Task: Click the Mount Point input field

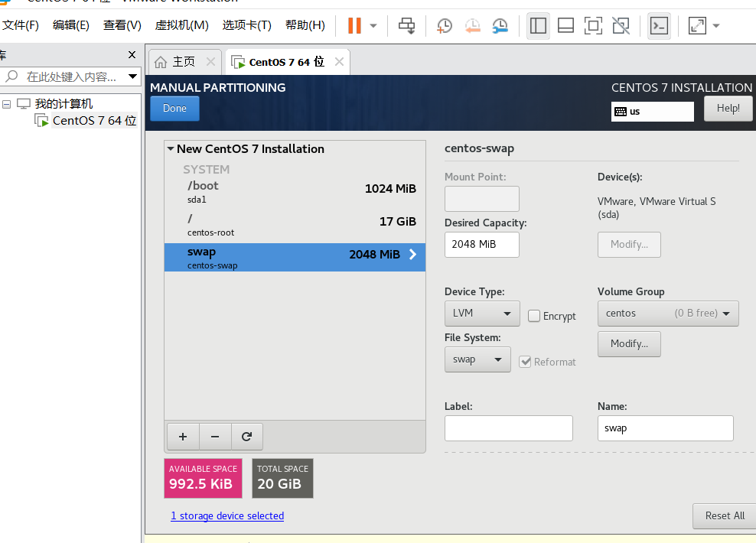Action: [481, 199]
